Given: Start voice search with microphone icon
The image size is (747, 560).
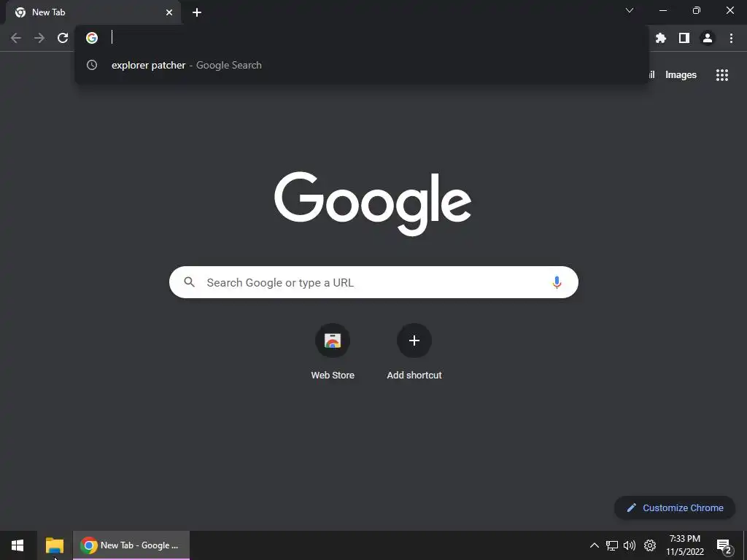Looking at the screenshot, I should [557, 282].
